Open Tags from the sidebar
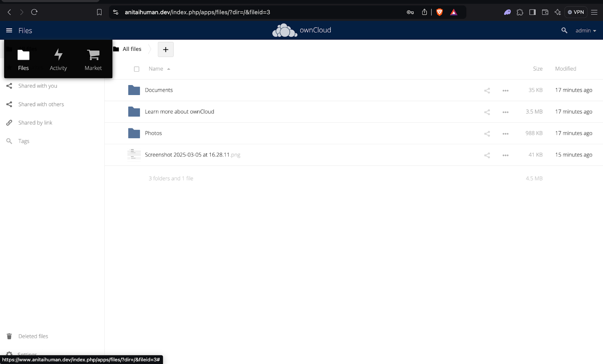 pos(24,141)
